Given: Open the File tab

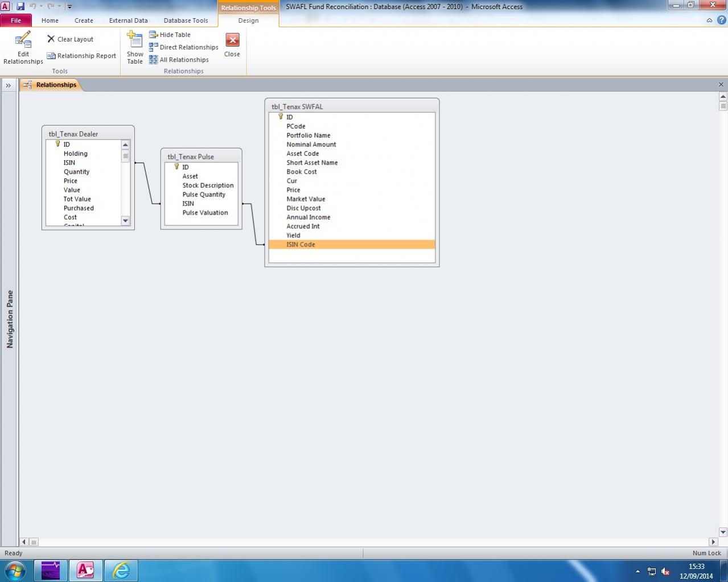Looking at the screenshot, I should (x=16, y=20).
